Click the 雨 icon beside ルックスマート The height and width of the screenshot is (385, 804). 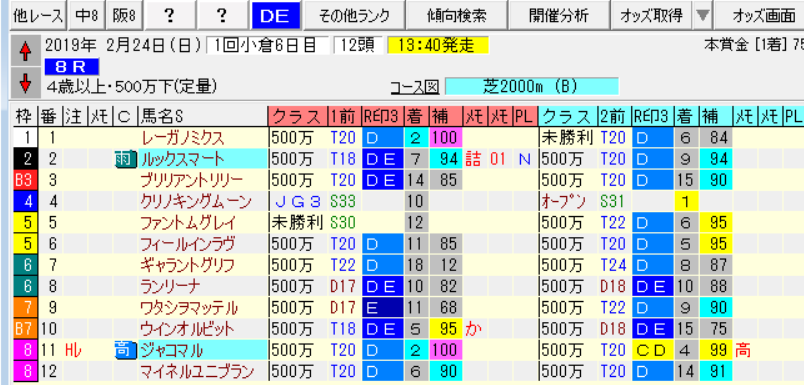coord(125,160)
